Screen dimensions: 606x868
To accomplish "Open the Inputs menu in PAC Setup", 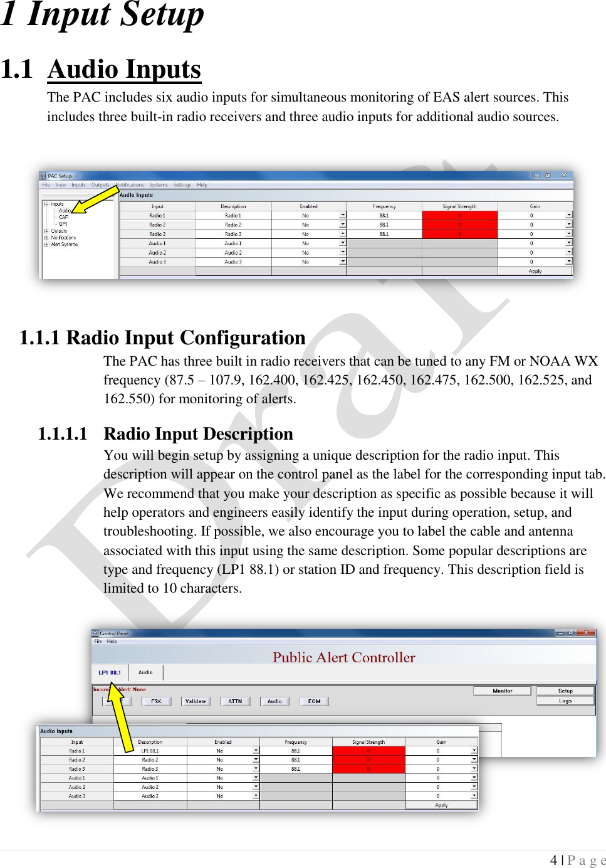I will click(x=78, y=186).
